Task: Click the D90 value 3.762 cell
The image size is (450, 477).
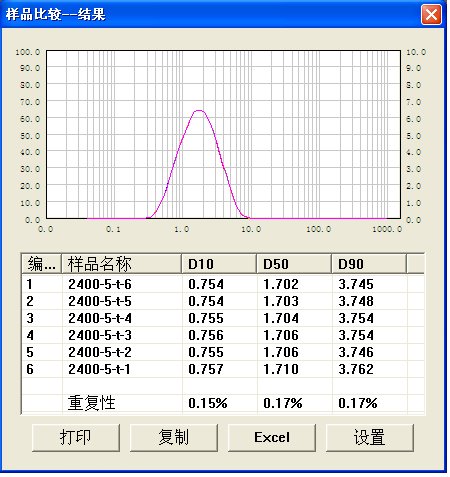Action: (x=356, y=369)
